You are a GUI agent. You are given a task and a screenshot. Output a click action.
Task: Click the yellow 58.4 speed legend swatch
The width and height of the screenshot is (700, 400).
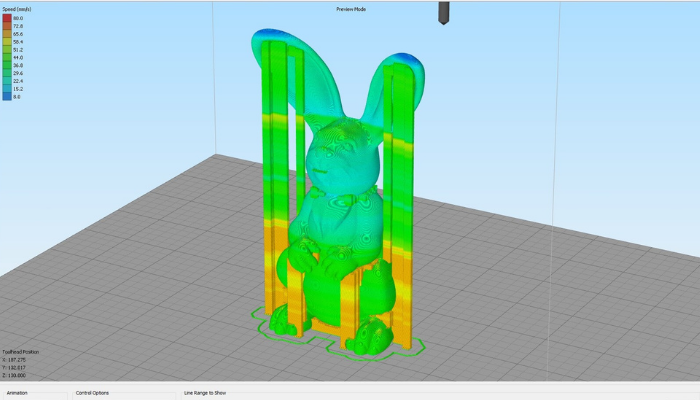(7, 42)
